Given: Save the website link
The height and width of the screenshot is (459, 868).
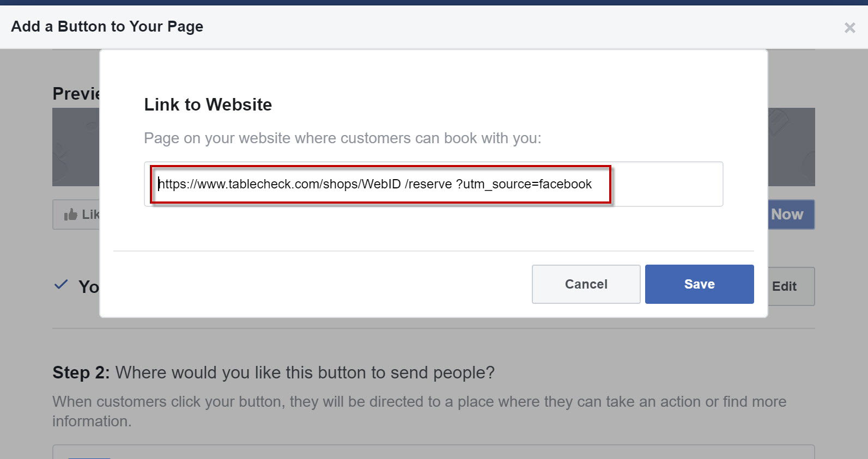Looking at the screenshot, I should point(699,284).
